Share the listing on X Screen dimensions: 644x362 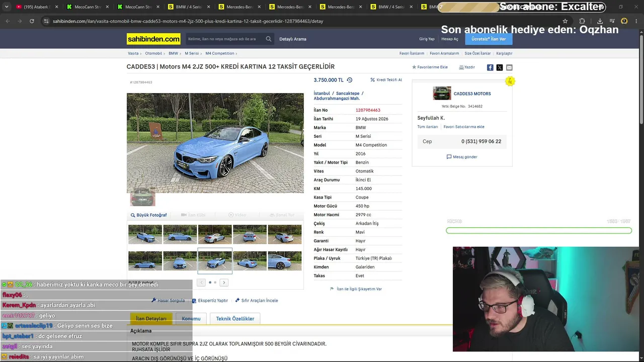[x=500, y=67]
